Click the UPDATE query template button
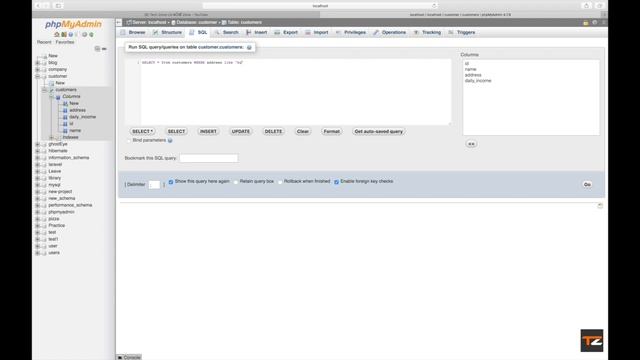This screenshot has height=360, width=640. (241, 131)
